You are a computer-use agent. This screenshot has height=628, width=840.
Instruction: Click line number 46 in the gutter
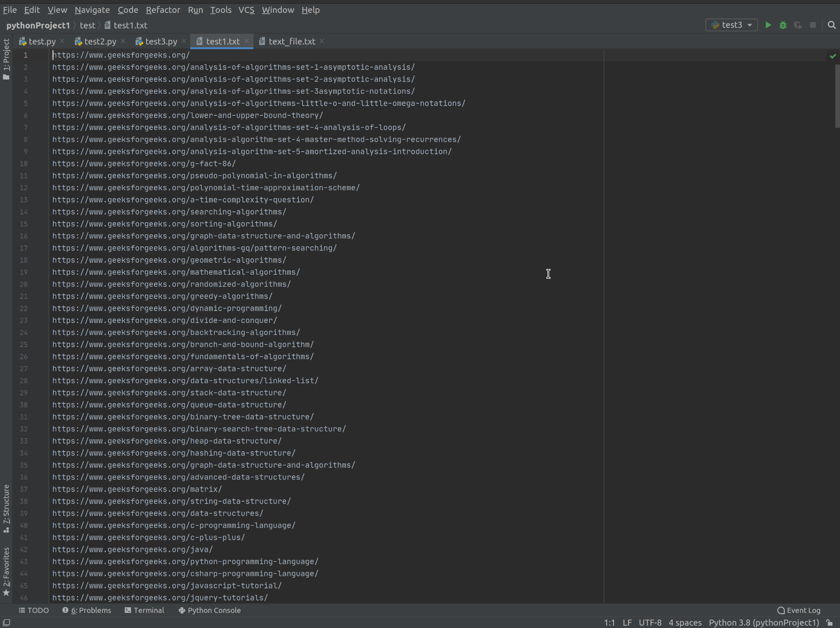point(23,598)
